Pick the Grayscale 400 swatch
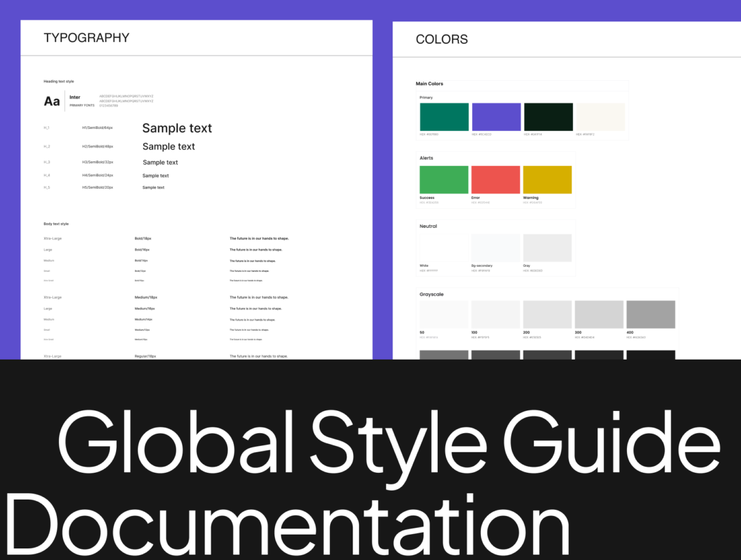This screenshot has height=560, width=741. click(650, 314)
